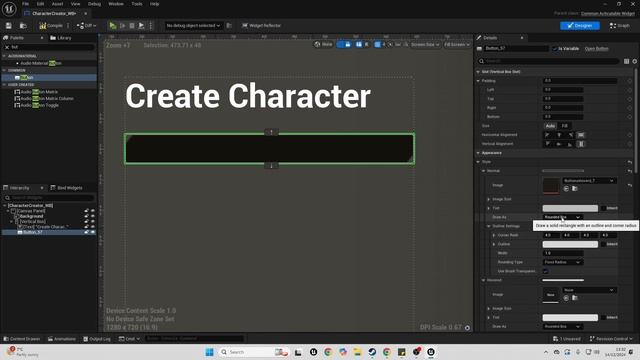Open the Bind Widgets tab
The height and width of the screenshot is (360, 640).
click(x=66, y=188)
